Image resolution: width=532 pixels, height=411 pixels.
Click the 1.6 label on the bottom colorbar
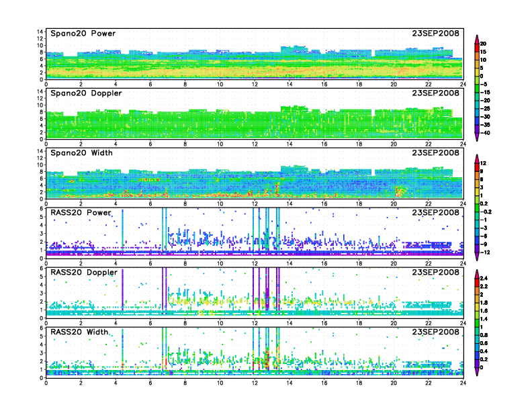484,311
